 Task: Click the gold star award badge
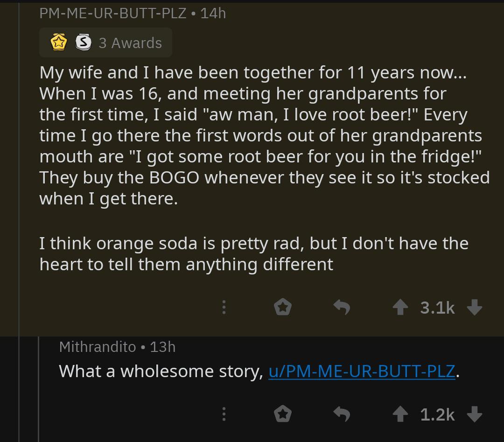(58, 42)
